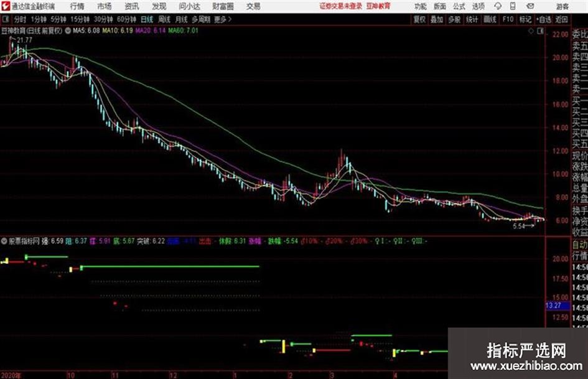This screenshot has height=379, width=588.
Task: Switch to 30分钟 period
Action: [103, 19]
